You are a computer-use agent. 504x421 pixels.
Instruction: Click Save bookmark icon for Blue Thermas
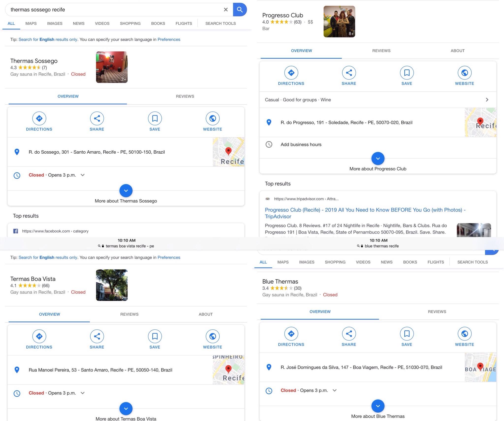[407, 334]
